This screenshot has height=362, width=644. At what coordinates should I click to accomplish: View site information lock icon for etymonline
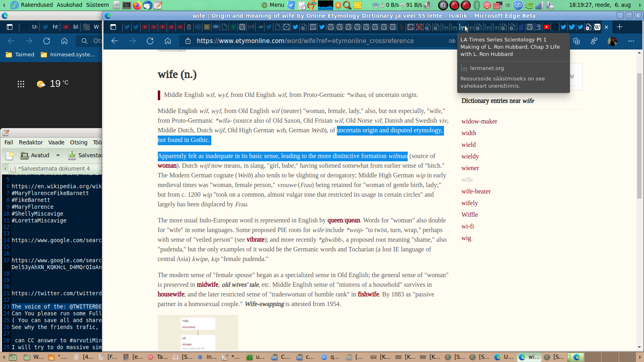[x=188, y=41]
